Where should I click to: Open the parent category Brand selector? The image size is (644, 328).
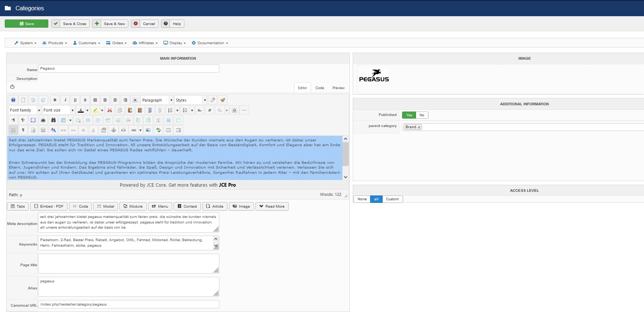click(x=412, y=127)
